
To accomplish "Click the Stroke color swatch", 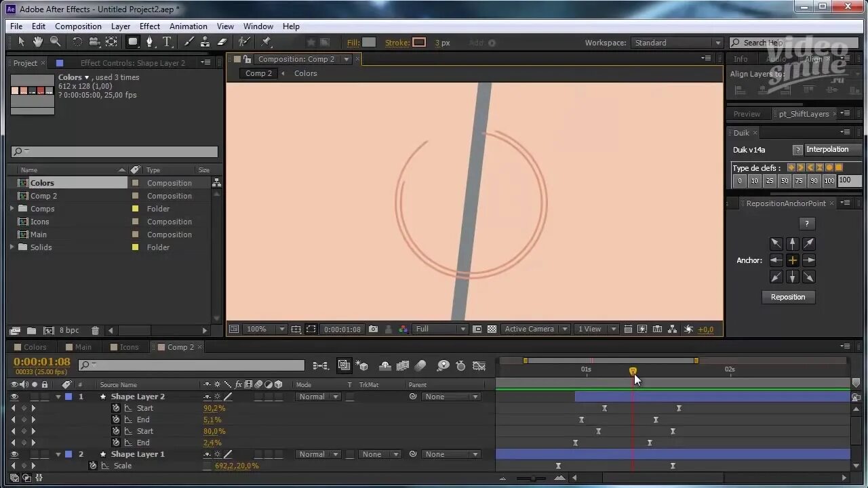I will (418, 42).
